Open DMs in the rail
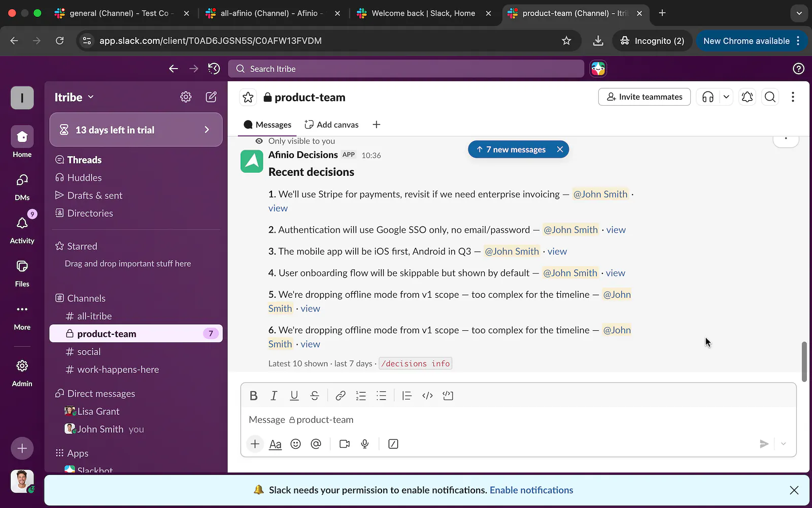Viewport: 812px width, 508px height. pyautogui.click(x=22, y=186)
